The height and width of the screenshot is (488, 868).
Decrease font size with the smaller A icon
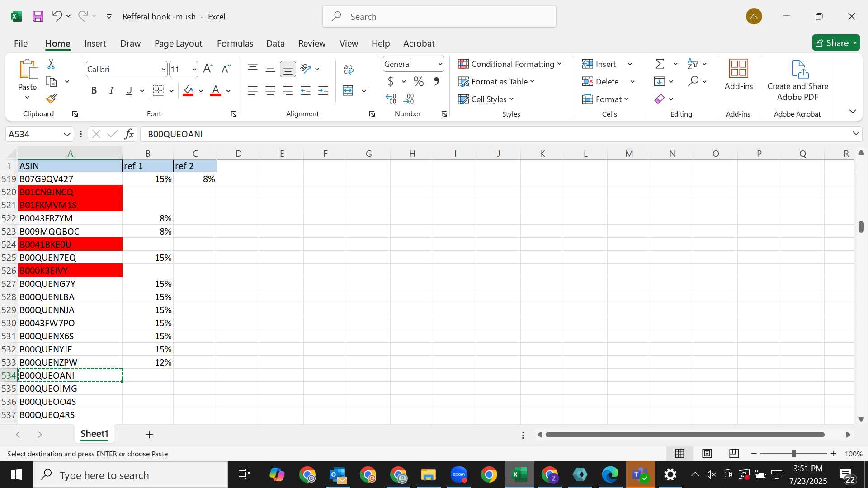tap(226, 69)
